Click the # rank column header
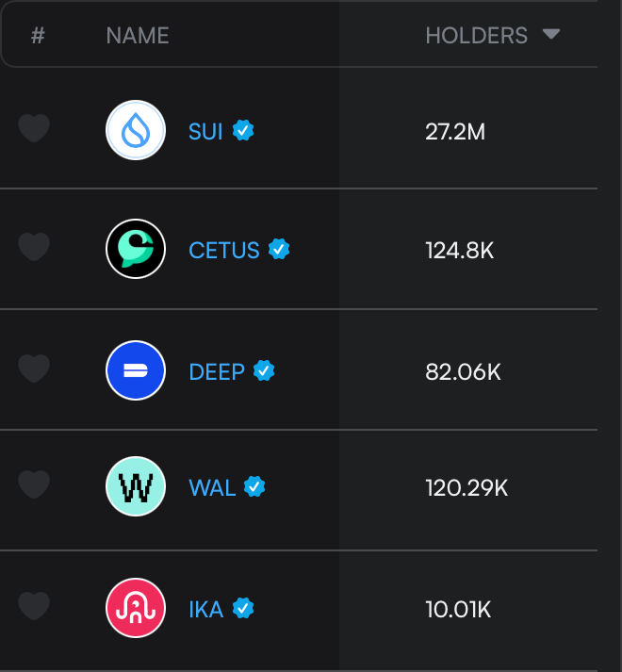Image resolution: width=622 pixels, height=672 pixels. point(38,36)
